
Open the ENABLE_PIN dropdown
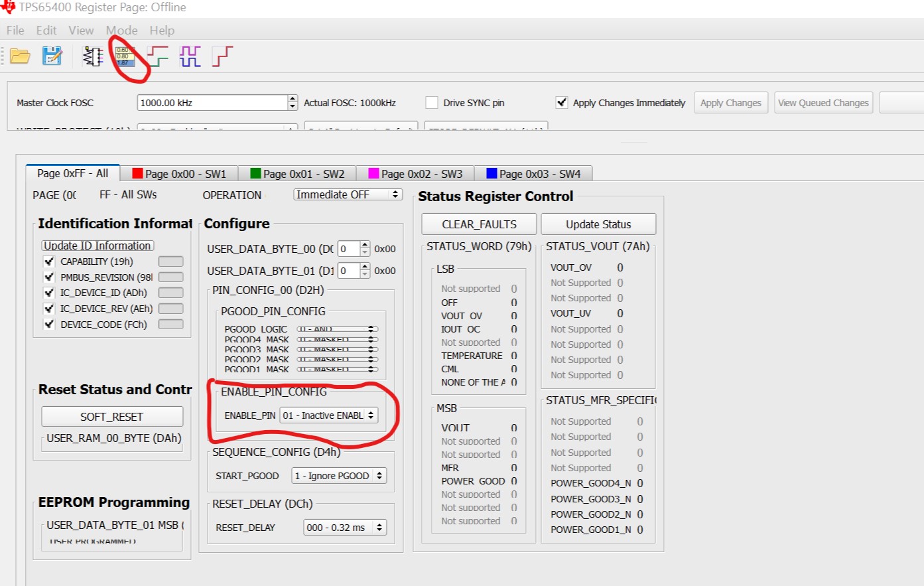coord(329,415)
